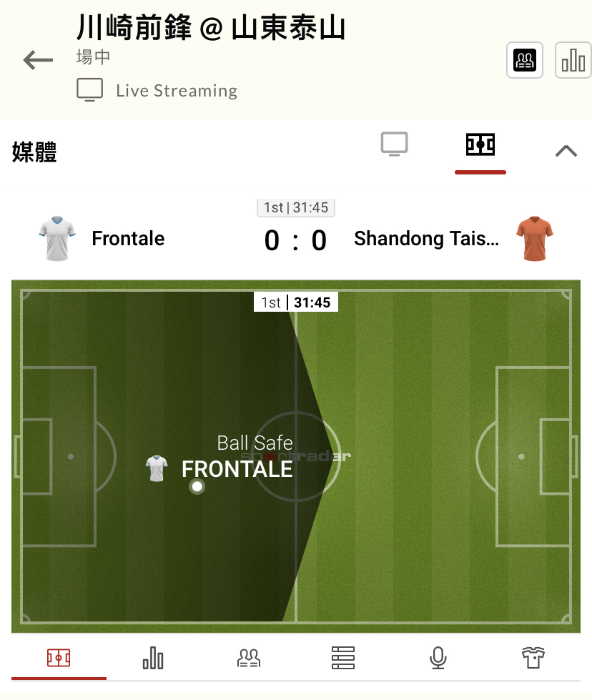Image resolution: width=592 pixels, height=700 pixels.
Task: Click the ball marker on the pitch
Action: coord(197,486)
